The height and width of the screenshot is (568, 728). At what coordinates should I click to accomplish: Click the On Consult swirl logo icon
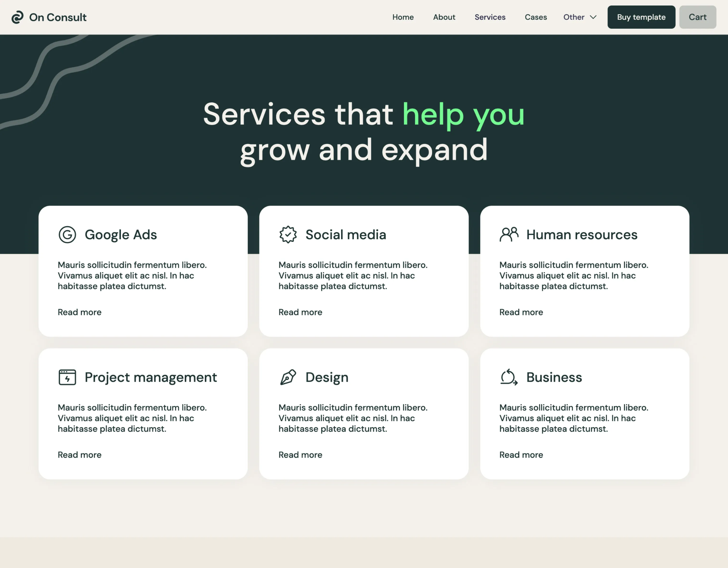[x=17, y=17]
